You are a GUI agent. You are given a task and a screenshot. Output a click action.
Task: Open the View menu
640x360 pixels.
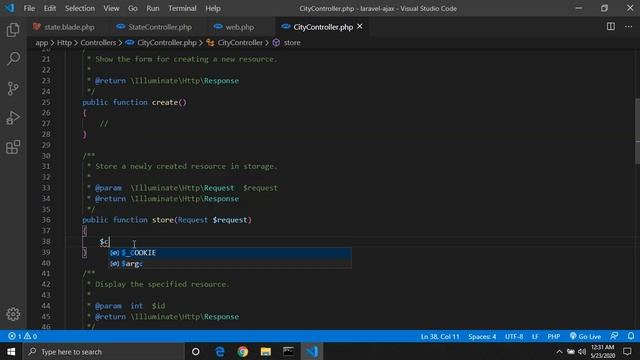111,8
